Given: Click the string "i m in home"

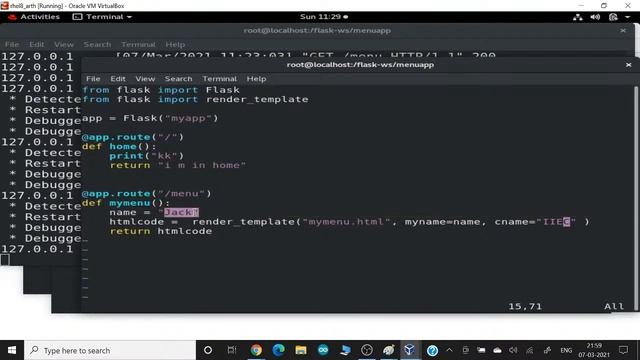Looking at the screenshot, I should click(x=202, y=165).
